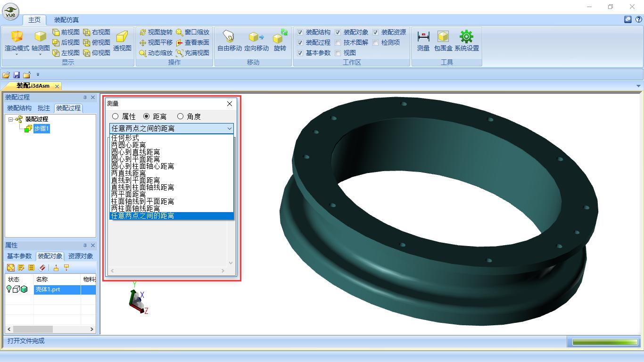644x362 pixels.
Task: Click the save icon in quick toolbar
Action: pos(17,75)
